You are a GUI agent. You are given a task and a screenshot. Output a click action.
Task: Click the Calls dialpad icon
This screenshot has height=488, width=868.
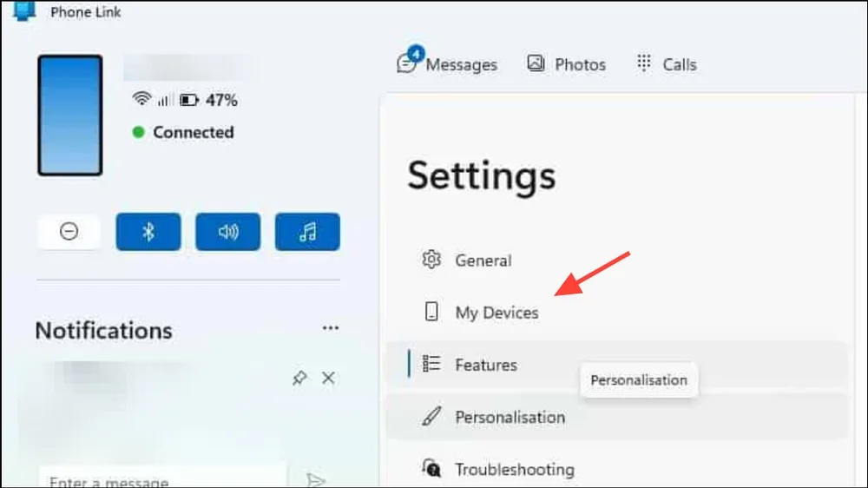point(643,63)
